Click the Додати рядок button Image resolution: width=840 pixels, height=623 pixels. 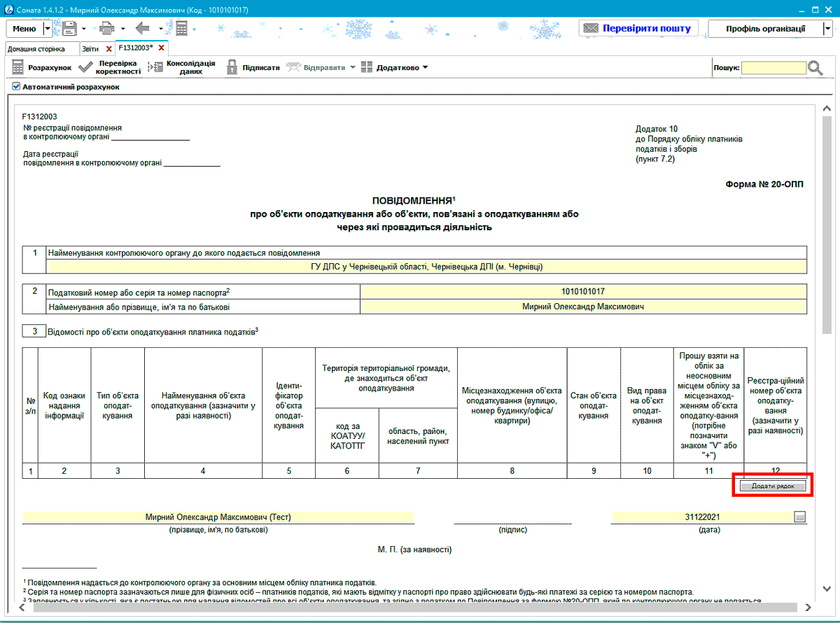pos(773,486)
